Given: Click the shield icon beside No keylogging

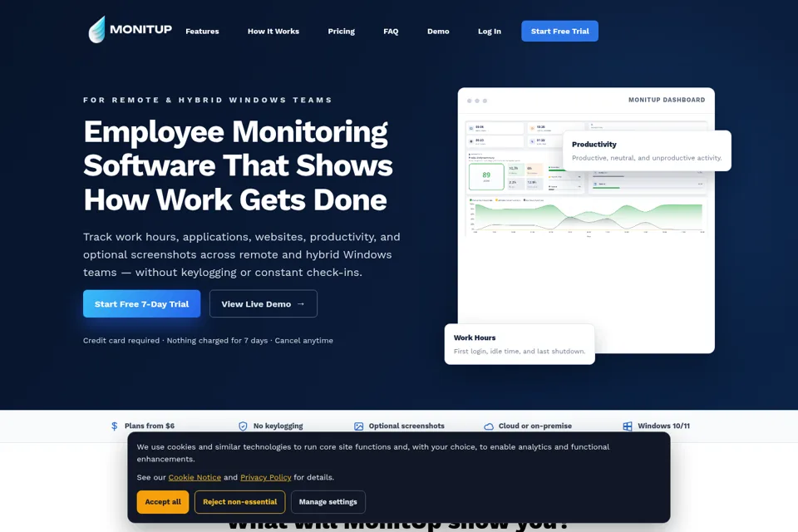Looking at the screenshot, I should [243, 426].
